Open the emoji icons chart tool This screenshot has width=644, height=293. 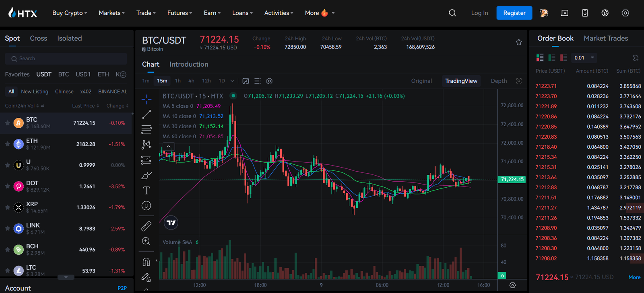coord(147,206)
